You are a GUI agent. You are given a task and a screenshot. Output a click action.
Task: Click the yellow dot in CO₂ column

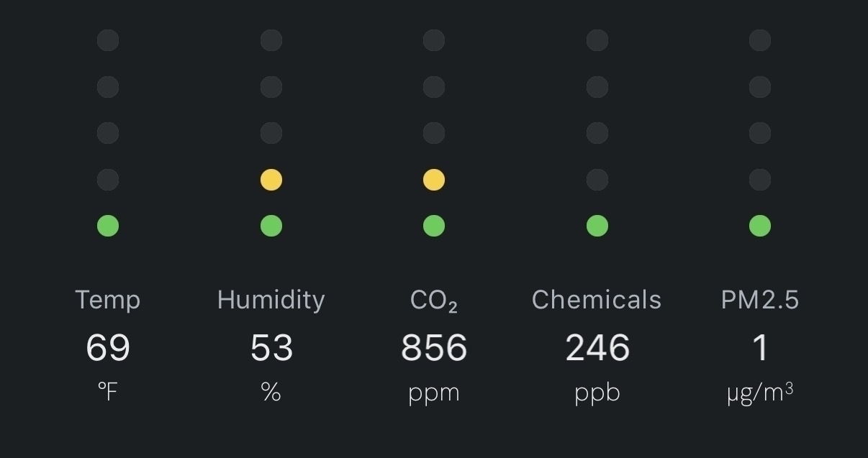[x=434, y=180]
